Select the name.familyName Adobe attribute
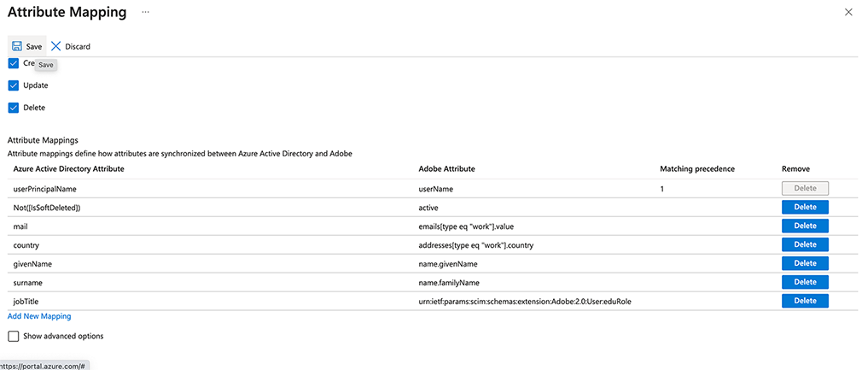The width and height of the screenshot is (868, 370). coord(449,282)
